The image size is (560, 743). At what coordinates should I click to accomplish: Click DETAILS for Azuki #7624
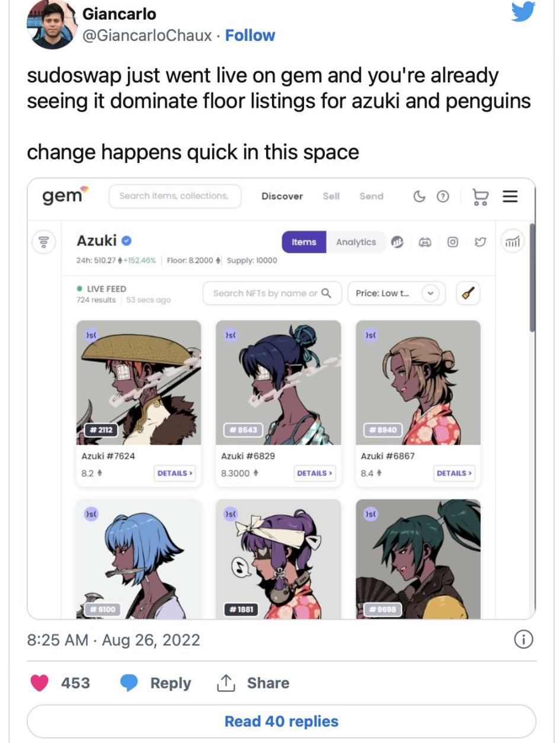pyautogui.click(x=175, y=473)
